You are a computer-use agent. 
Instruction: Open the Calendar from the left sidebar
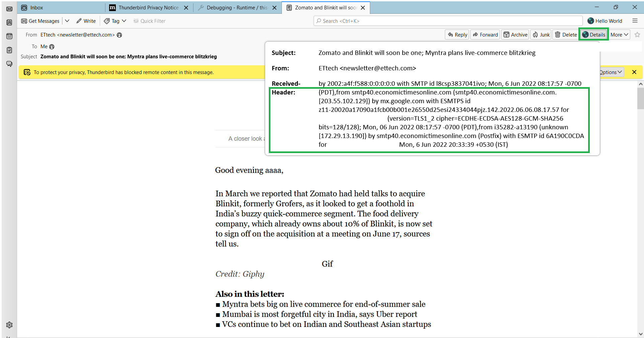coord(9,36)
